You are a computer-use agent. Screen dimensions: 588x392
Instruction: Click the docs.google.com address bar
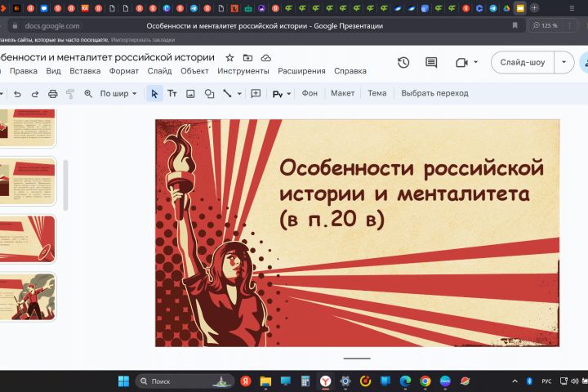pos(52,26)
